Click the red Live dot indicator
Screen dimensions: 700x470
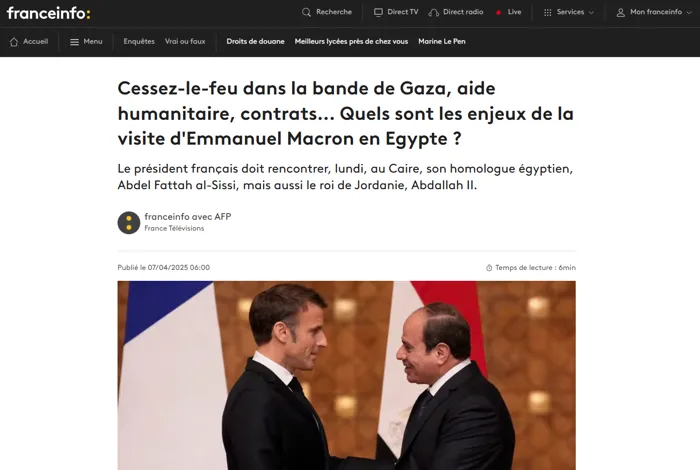pos(498,12)
